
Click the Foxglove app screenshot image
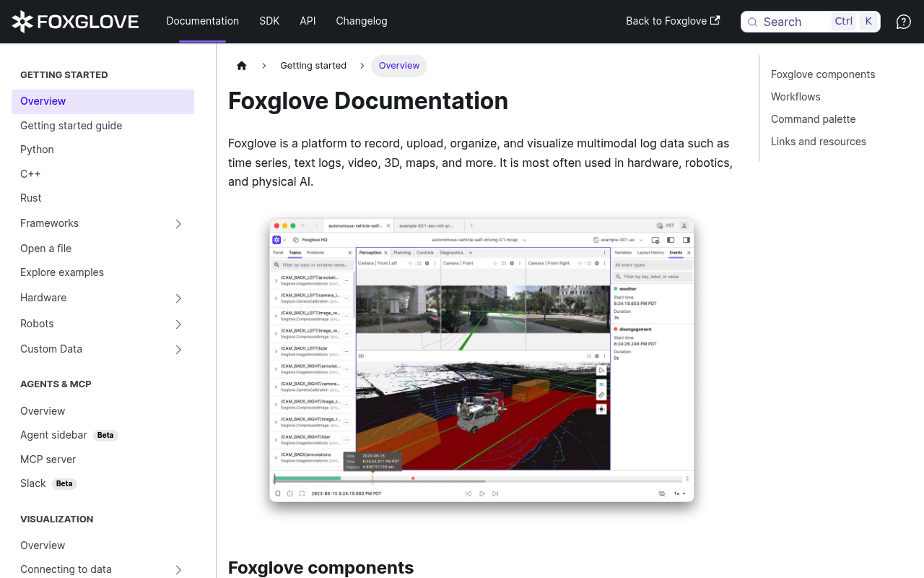(481, 360)
